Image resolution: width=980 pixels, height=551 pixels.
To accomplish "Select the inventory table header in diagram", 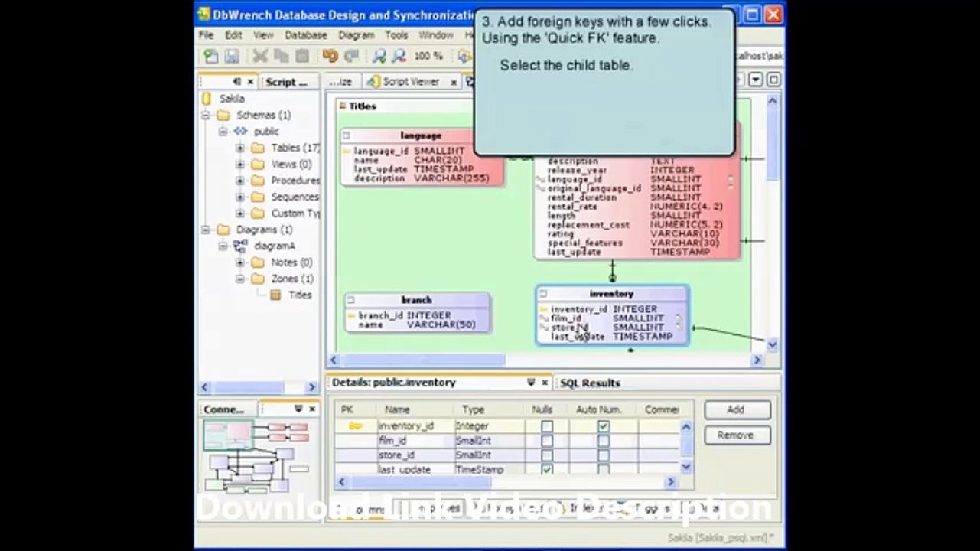I will (x=611, y=294).
